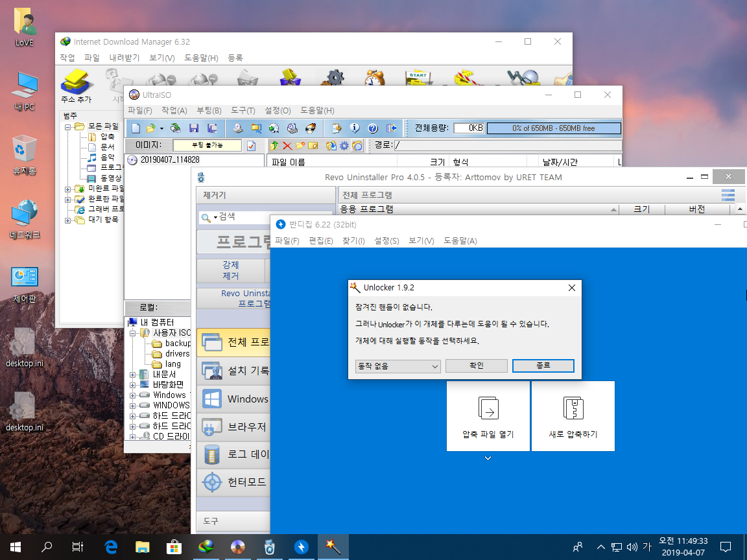Expand 내문서 node in UltraISO local tree
This screenshot has width=747, height=560.
coord(133,375)
